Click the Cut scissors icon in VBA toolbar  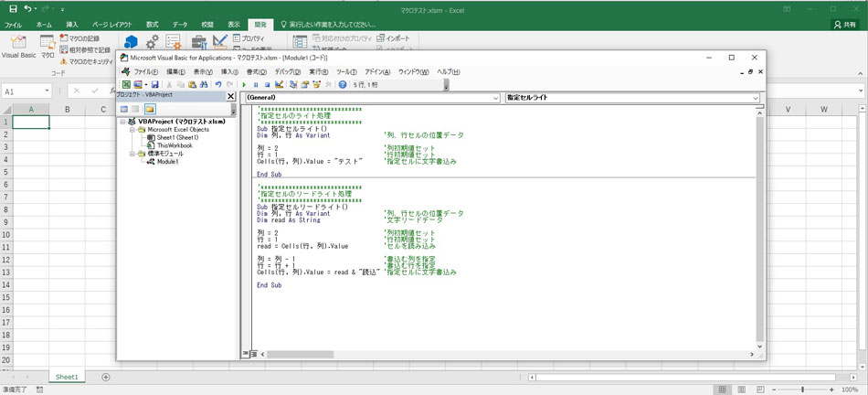[x=169, y=85]
